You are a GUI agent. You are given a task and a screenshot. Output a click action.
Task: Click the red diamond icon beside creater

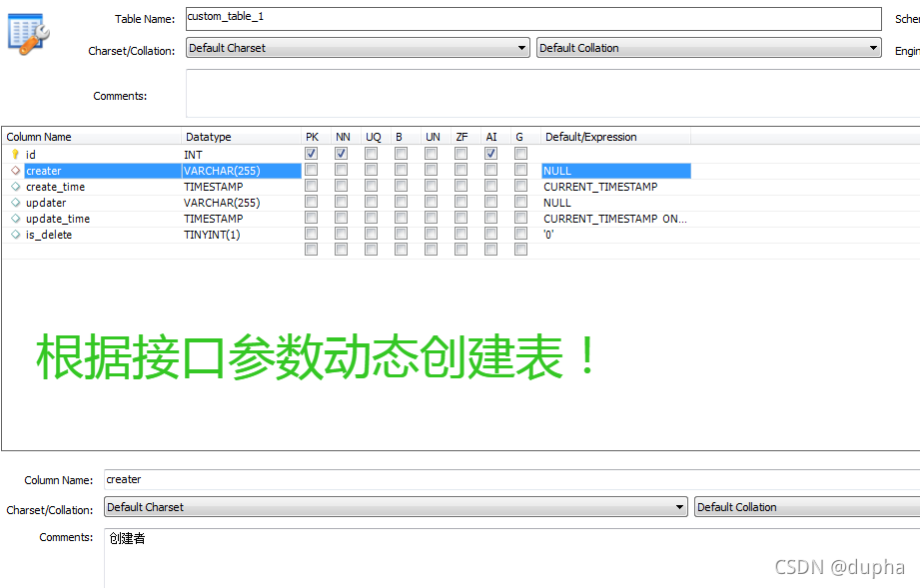15,171
